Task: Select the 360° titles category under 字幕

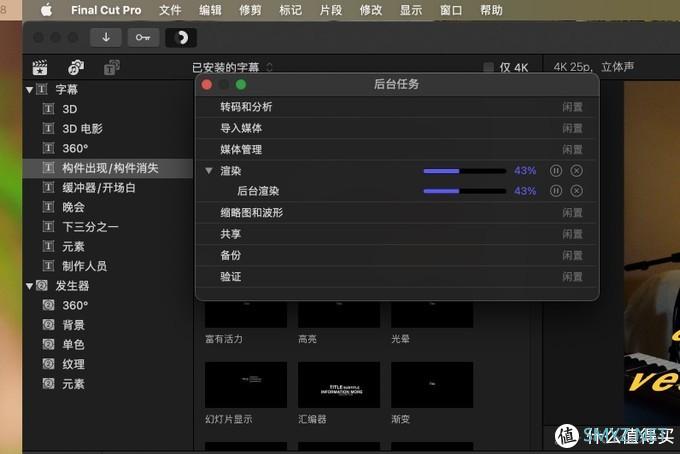Action: click(x=108, y=148)
